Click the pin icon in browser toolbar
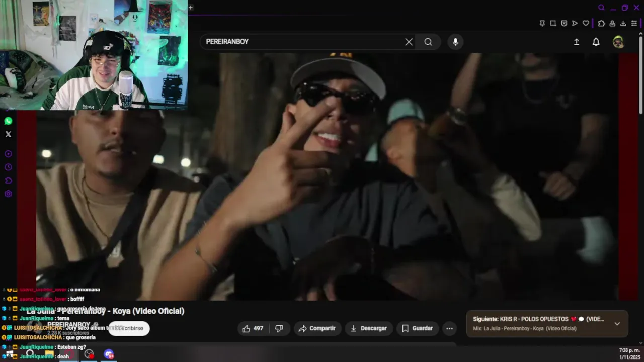The width and height of the screenshot is (644, 362). 542,23
